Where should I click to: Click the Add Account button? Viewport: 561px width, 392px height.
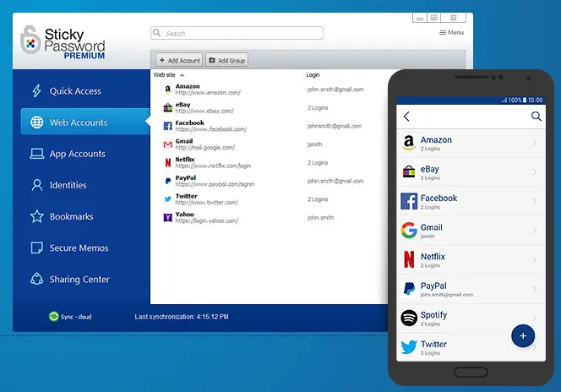(179, 60)
